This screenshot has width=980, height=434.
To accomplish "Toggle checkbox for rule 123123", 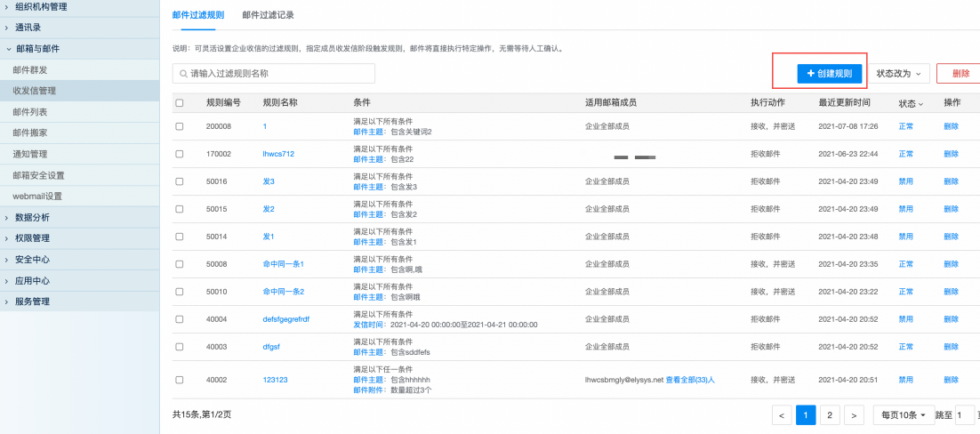I will [180, 379].
